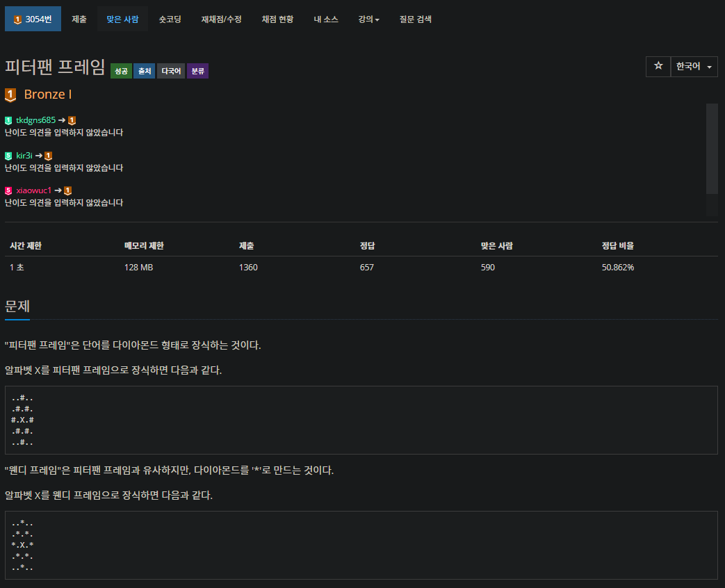
Task: Click the 문제 section heading
Action: [17, 306]
